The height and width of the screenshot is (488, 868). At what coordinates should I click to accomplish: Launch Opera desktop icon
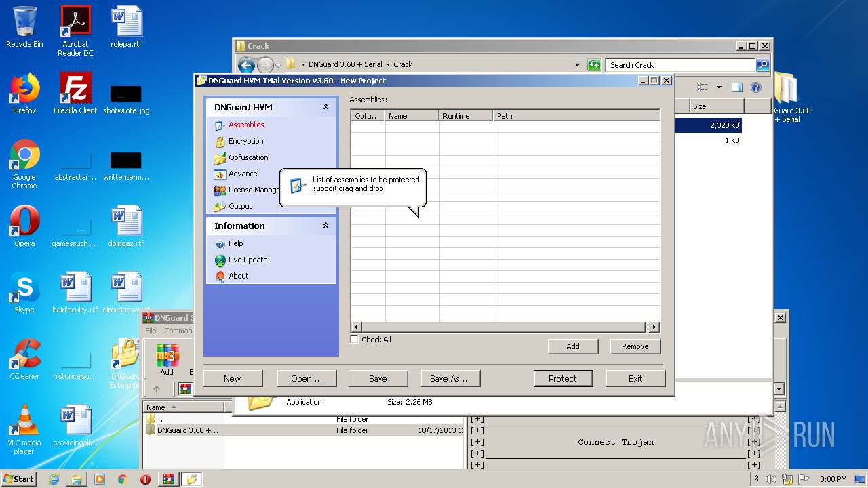[24, 226]
